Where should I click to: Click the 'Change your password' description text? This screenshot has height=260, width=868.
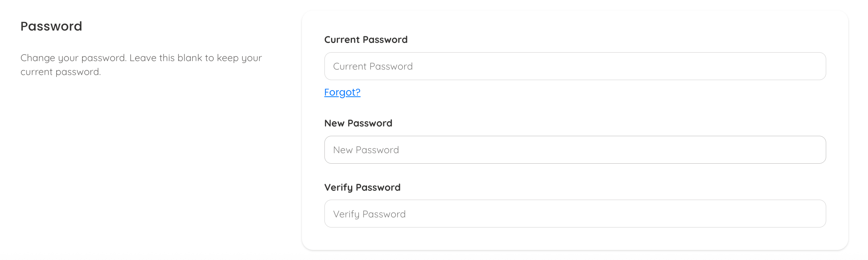[141, 58]
